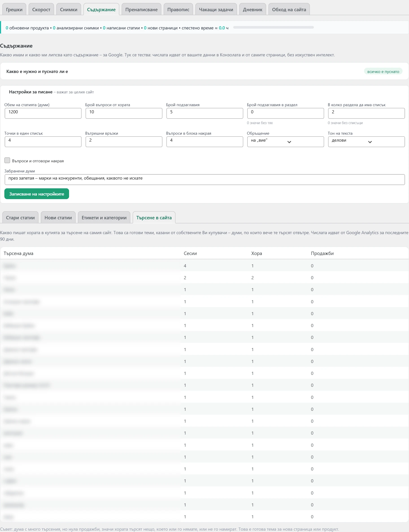
Task: Open the Нови статии sub-tab
Action: point(58,217)
